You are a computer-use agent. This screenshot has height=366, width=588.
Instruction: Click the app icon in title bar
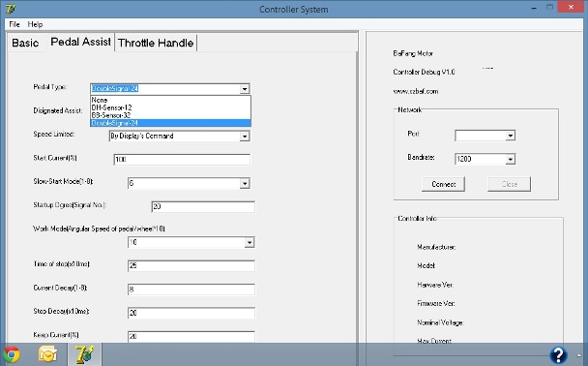click(11, 9)
